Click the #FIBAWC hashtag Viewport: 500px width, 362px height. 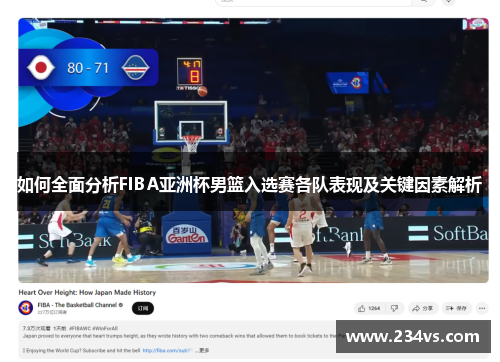(80, 328)
